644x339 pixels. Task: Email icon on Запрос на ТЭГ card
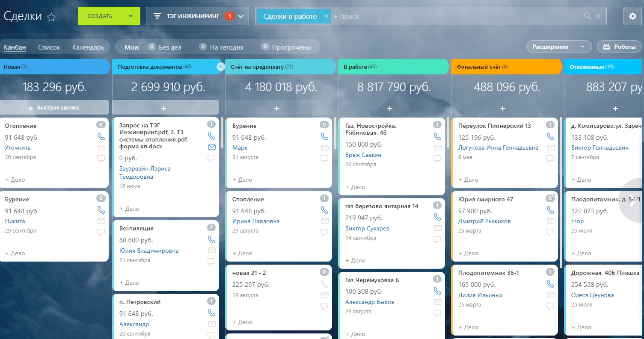[211, 147]
